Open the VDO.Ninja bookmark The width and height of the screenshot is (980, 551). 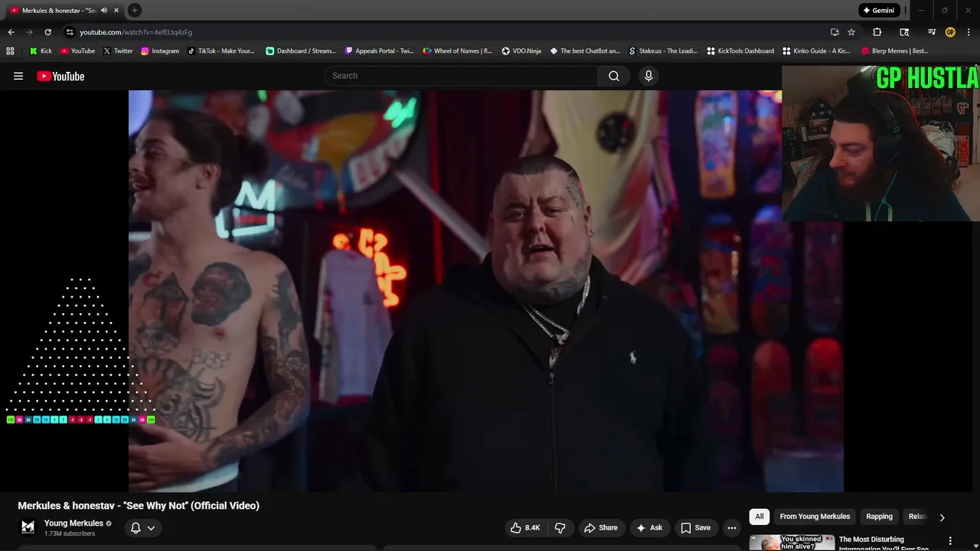click(521, 51)
